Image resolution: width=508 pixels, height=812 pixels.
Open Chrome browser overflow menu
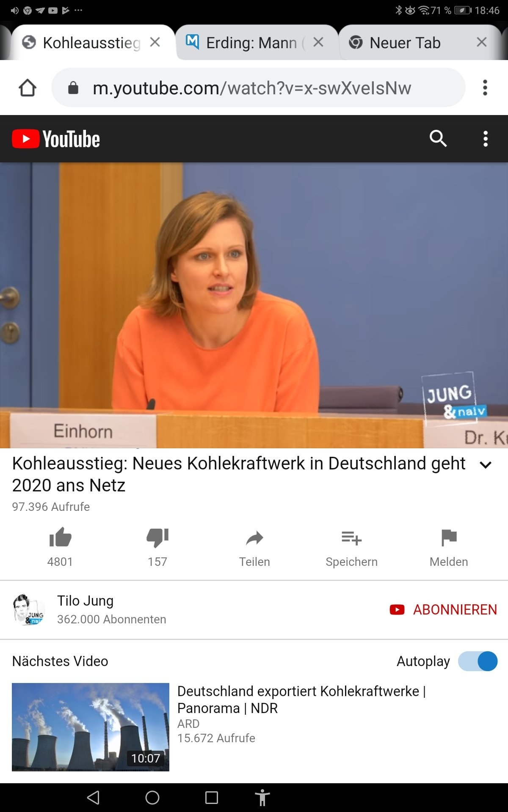485,88
